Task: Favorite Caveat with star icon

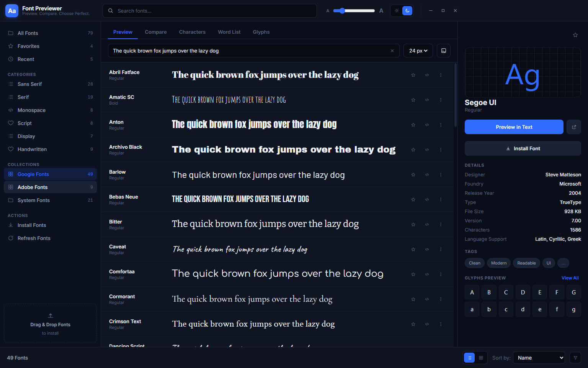Action: click(x=413, y=249)
